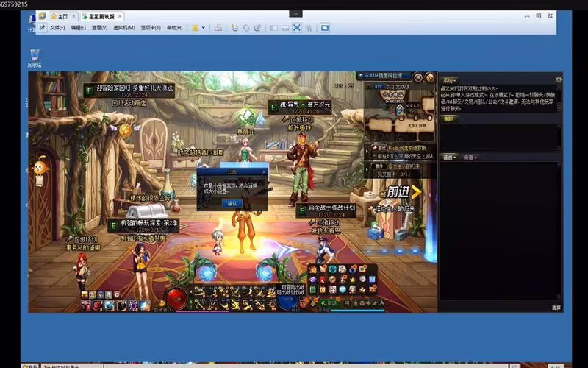Screen dimensions: 588x368
Task: Open the snapshot manager toolbar icon
Action: click(257, 28)
